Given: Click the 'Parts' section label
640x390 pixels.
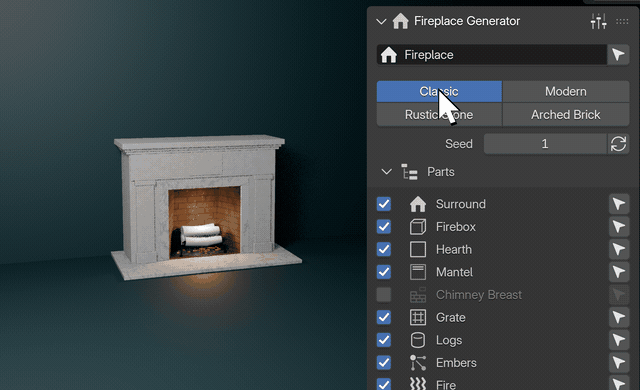Looking at the screenshot, I should 441,172.
